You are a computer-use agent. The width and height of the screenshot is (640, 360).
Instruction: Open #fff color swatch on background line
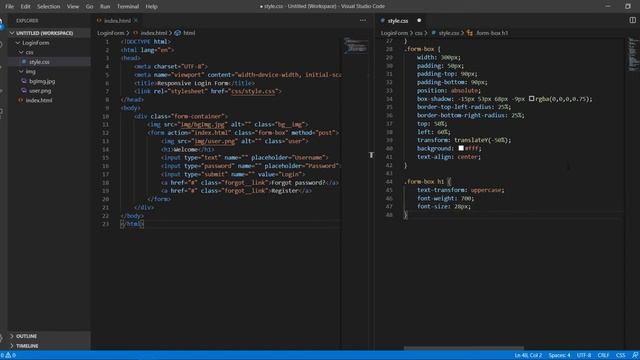pos(461,149)
